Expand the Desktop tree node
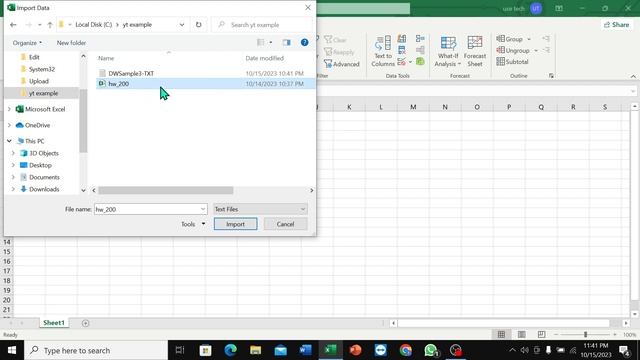This screenshot has width=640, height=360. pos(13,165)
